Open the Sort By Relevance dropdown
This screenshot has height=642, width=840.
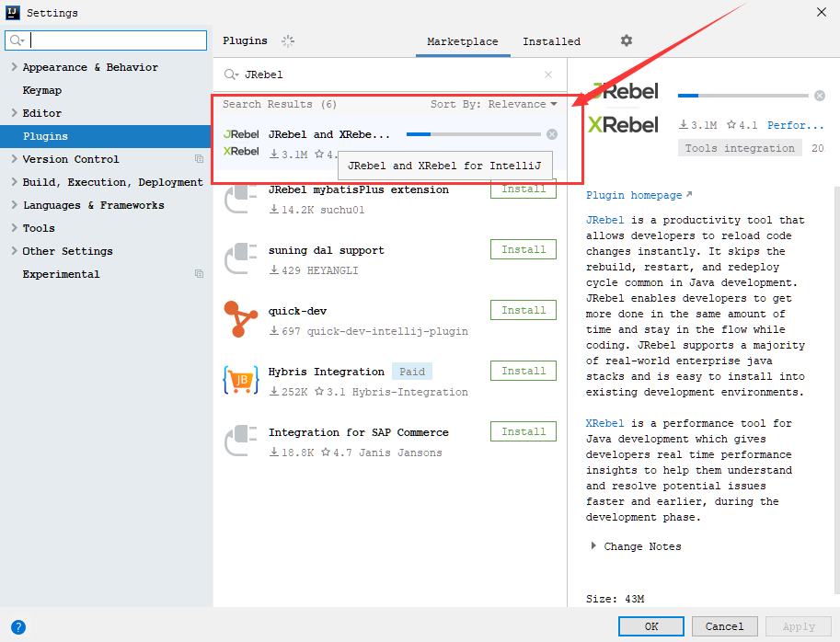tap(494, 105)
